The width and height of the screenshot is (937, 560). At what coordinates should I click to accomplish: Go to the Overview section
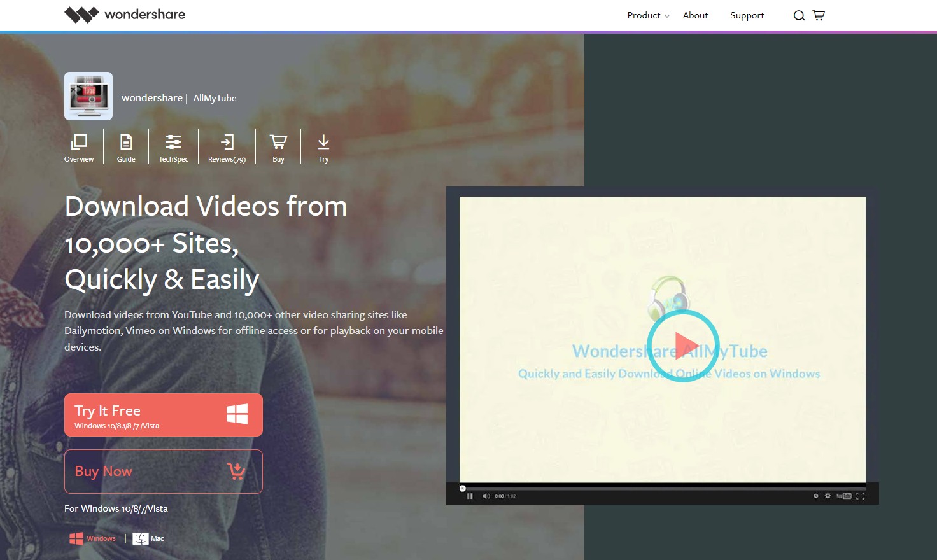(x=79, y=148)
